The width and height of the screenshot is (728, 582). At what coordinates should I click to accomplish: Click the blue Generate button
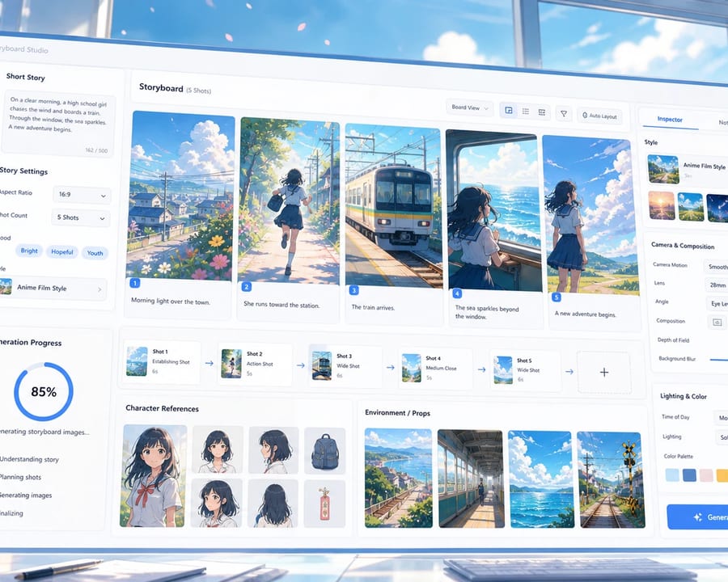698,517
